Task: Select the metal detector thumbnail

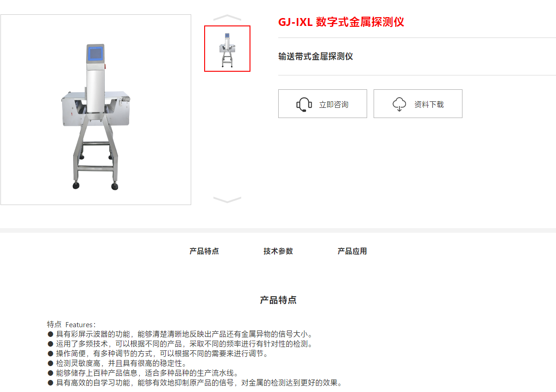Action: (227, 49)
